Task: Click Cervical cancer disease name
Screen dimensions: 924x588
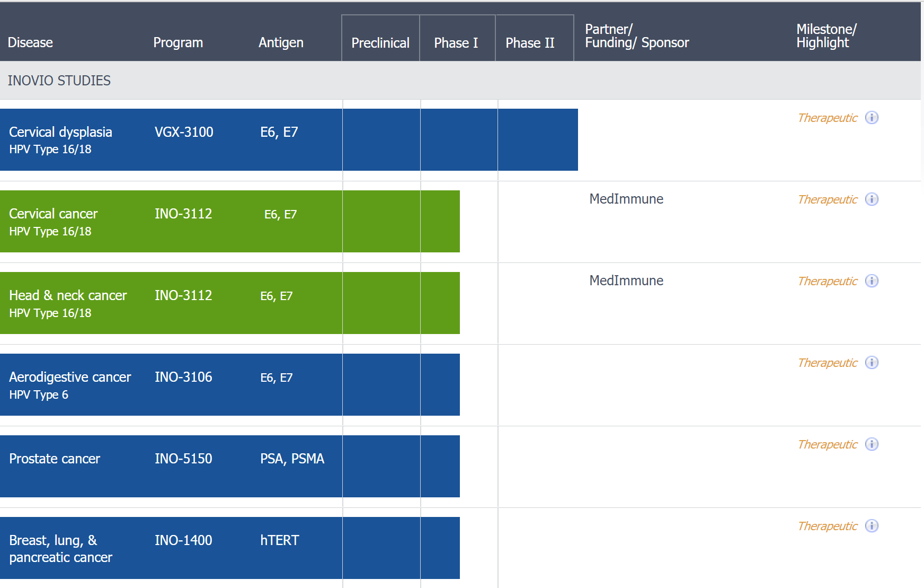Action: click(x=54, y=214)
